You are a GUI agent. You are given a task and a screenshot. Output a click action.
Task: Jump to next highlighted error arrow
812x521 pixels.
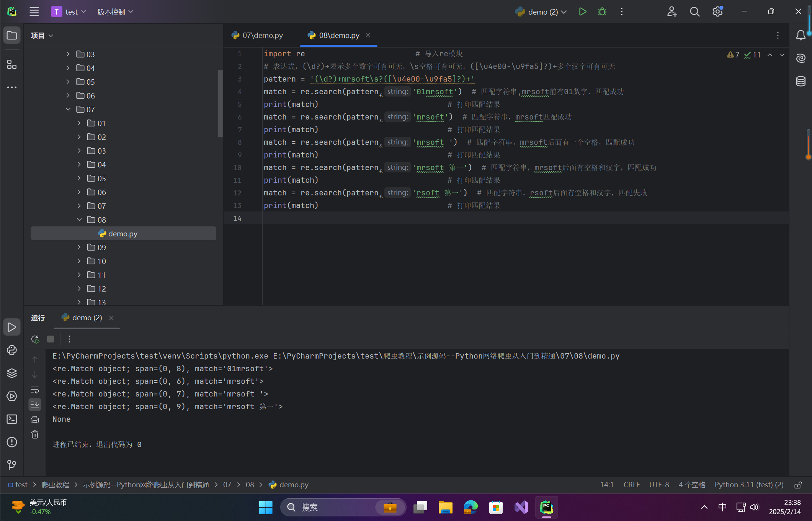coord(782,55)
